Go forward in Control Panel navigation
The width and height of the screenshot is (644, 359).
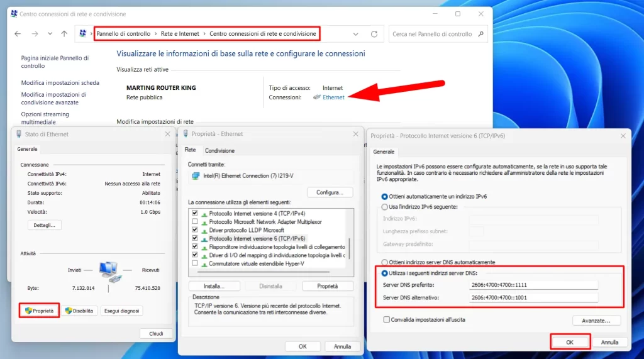pos(35,34)
